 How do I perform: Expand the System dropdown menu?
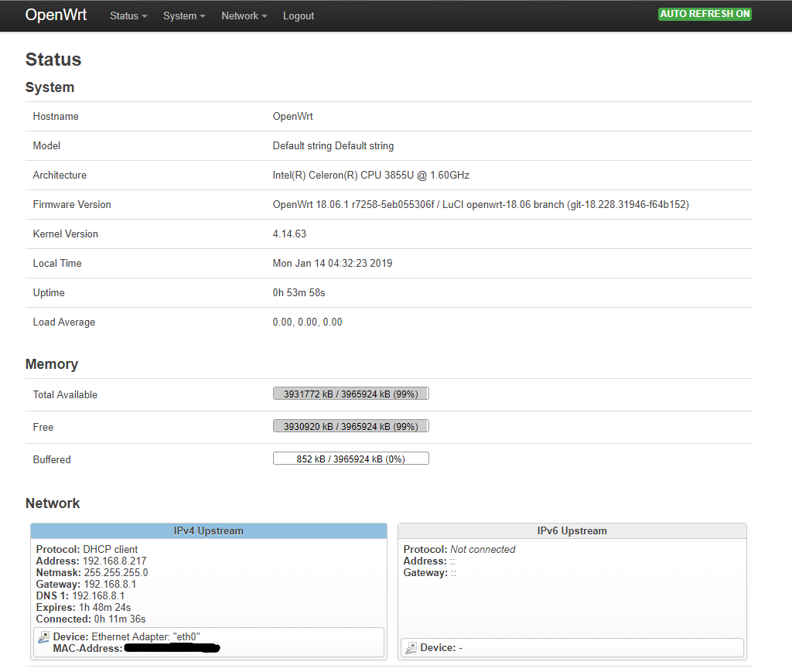[x=183, y=15]
